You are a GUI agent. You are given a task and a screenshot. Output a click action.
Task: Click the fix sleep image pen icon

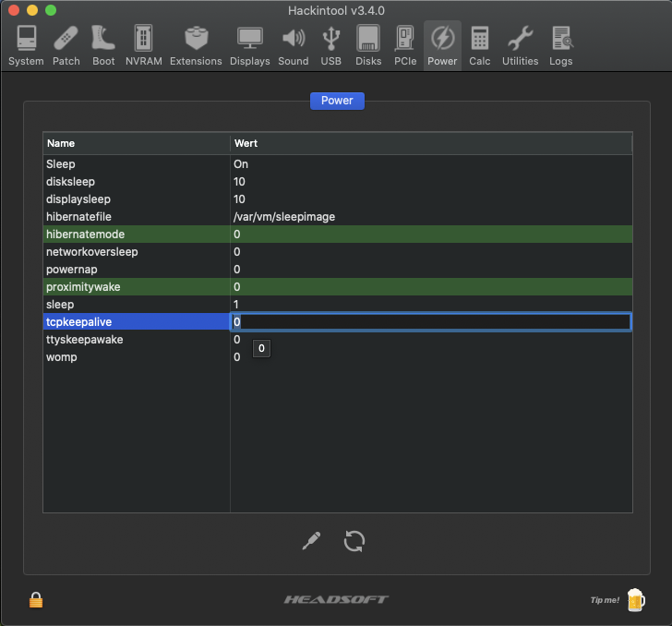(311, 541)
